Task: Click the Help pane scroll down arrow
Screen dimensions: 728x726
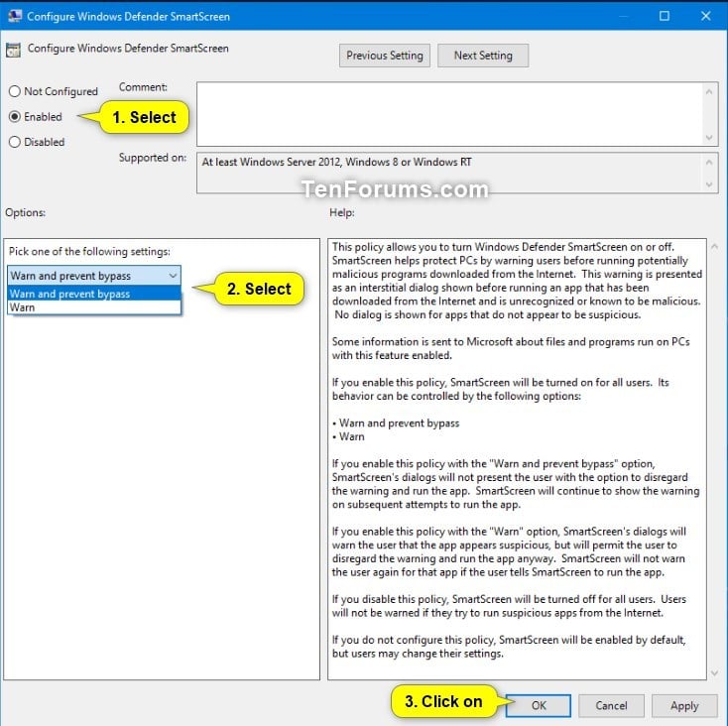Action: coord(714,673)
